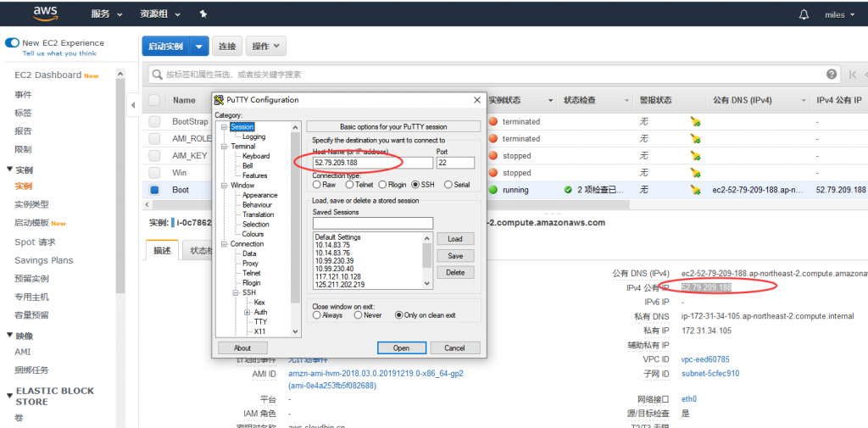Open the 资源组 resource groups dropdown

click(160, 14)
